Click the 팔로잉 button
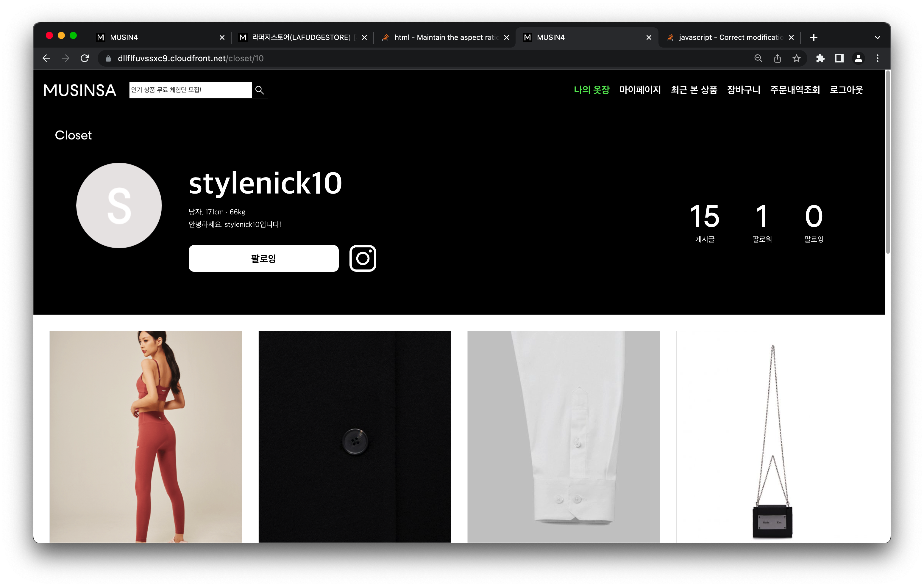924x587 pixels. tap(263, 258)
